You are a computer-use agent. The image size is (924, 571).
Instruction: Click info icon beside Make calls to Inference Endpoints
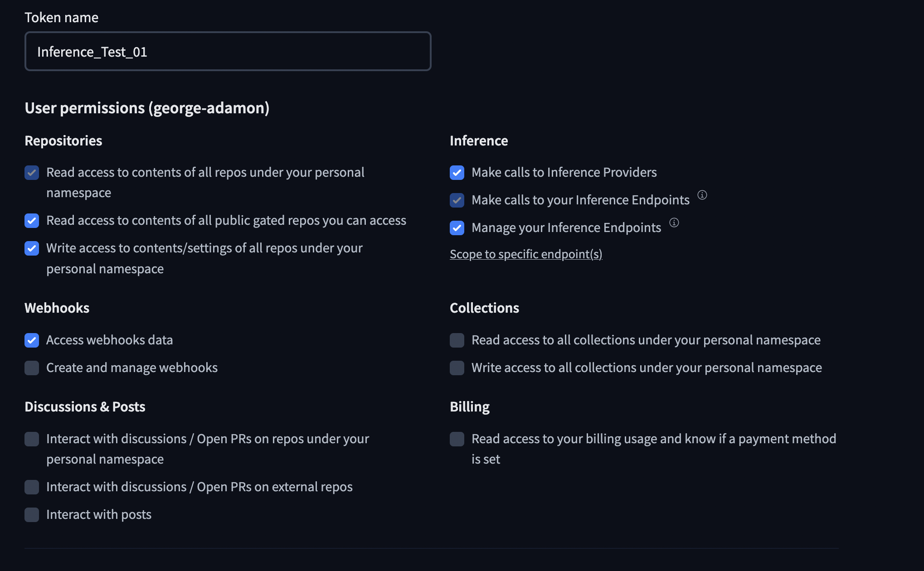click(x=702, y=195)
